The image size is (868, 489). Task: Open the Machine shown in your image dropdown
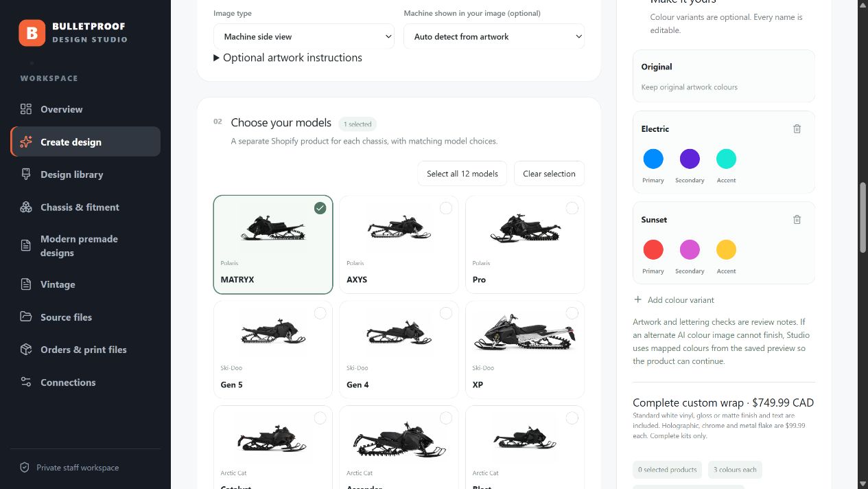[x=494, y=36]
